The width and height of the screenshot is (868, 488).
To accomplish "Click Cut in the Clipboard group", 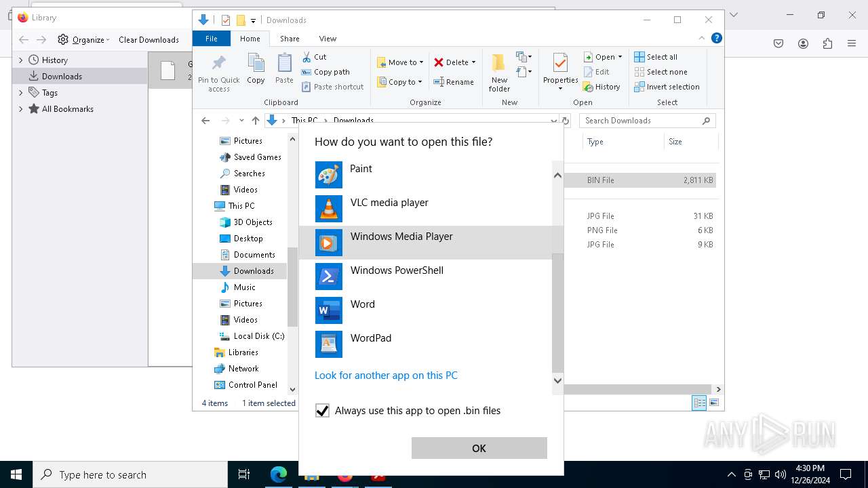I will tap(314, 57).
